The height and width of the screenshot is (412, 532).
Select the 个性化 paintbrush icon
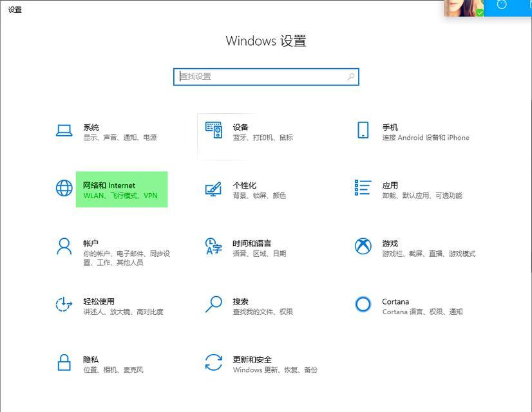(213, 189)
